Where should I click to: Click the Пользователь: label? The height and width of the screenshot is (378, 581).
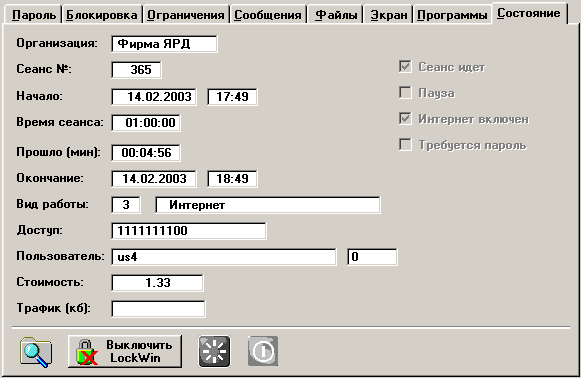(x=60, y=256)
